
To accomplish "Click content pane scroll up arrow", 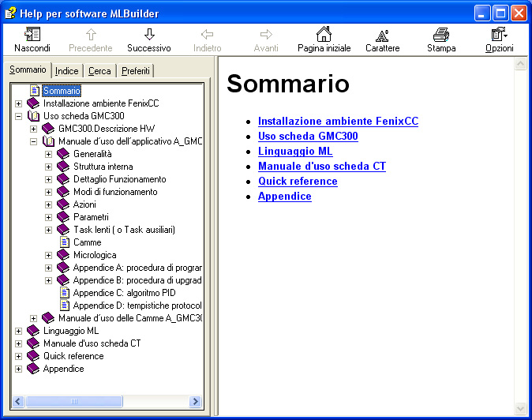I will pos(520,64).
